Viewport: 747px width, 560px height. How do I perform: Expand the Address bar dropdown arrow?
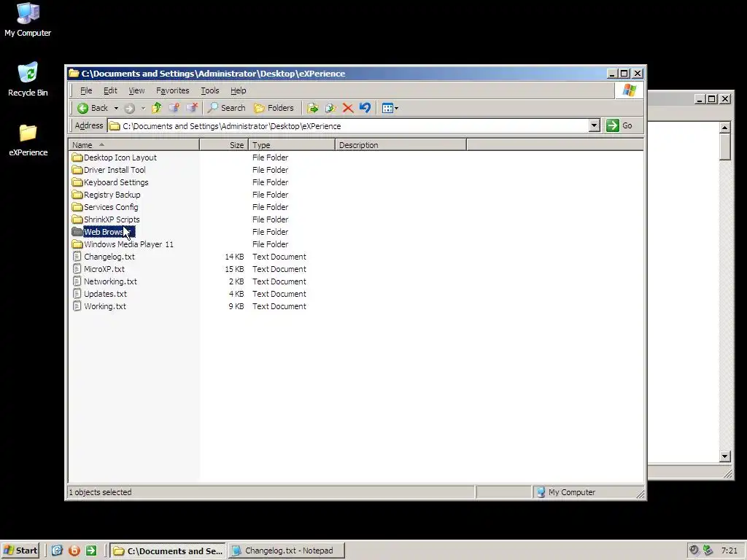click(594, 125)
